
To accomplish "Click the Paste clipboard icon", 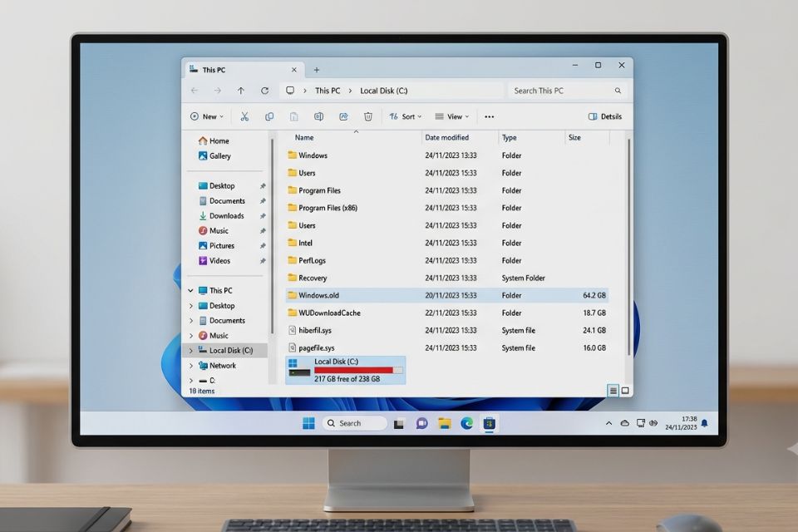I will pyautogui.click(x=293, y=116).
